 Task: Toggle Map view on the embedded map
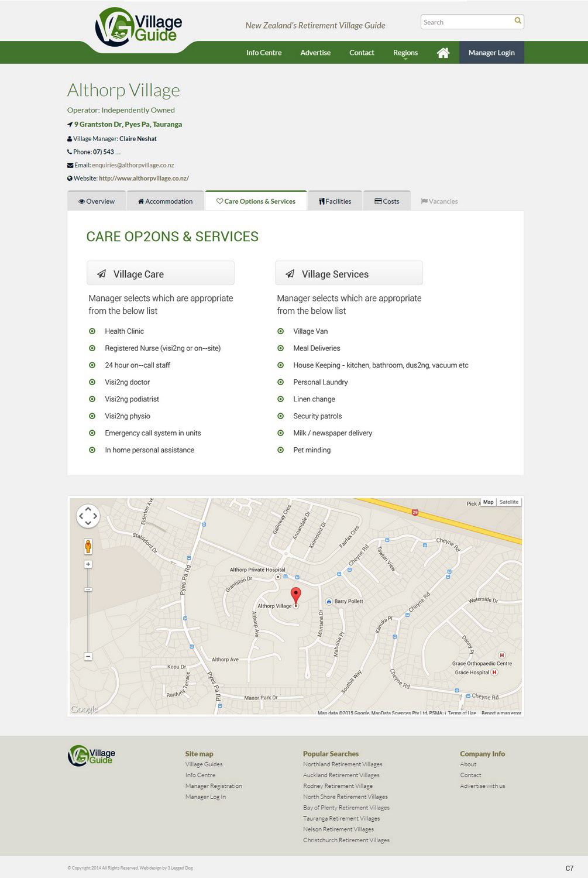488,502
